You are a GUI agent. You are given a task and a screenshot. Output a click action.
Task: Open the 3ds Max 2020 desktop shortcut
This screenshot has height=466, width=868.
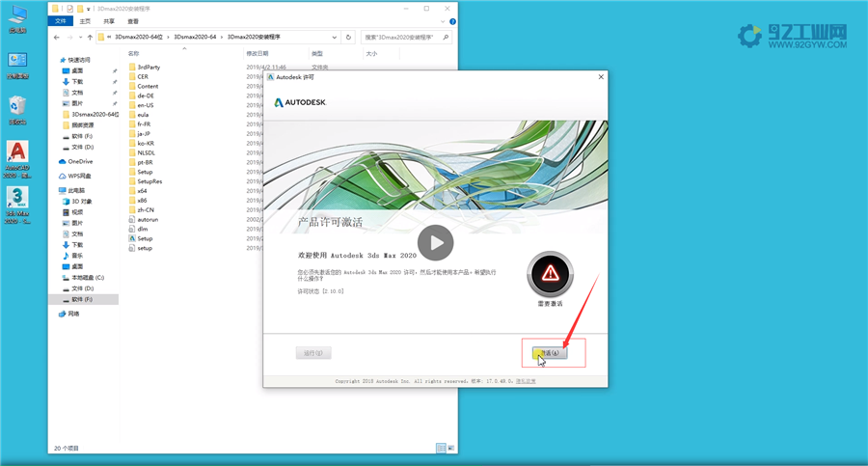click(17, 205)
